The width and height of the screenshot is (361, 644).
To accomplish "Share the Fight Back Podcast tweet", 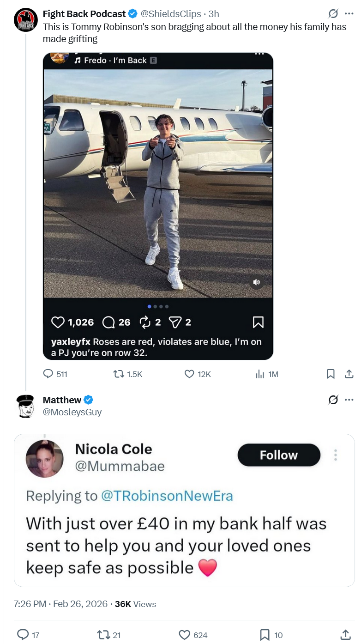I will [349, 374].
